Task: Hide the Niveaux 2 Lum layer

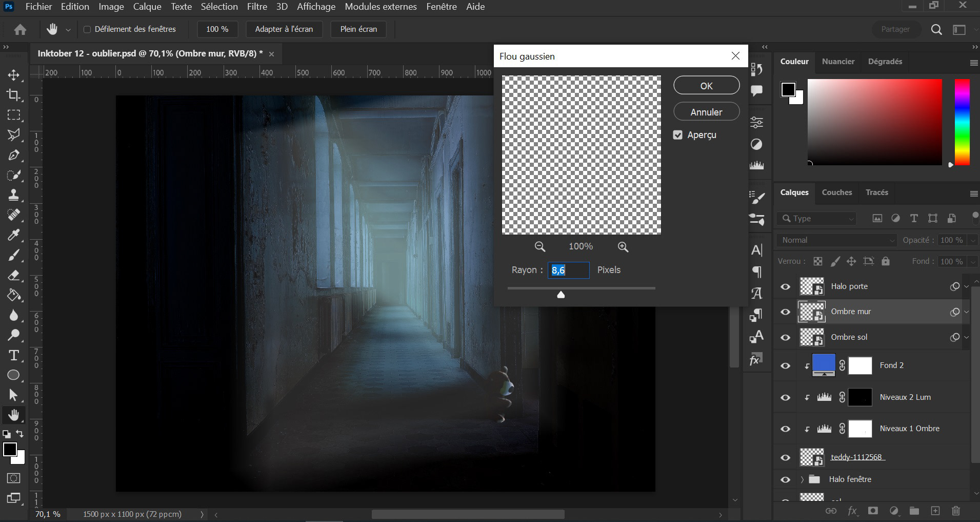Action: tap(785, 397)
